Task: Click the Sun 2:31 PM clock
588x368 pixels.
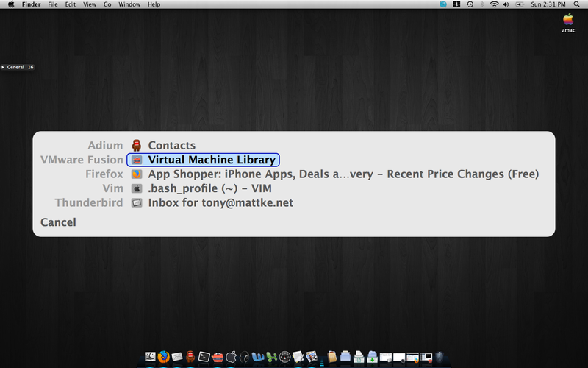Action: point(548,4)
